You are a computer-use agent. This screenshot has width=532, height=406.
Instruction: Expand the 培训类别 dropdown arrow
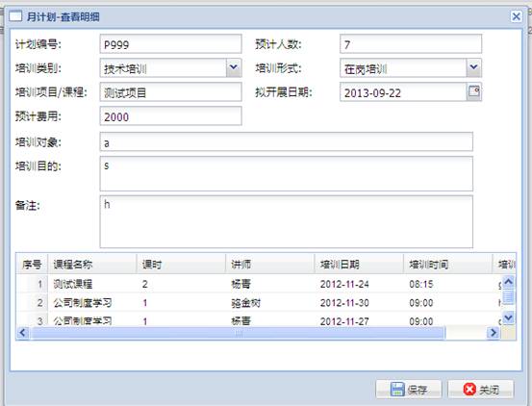(x=234, y=67)
